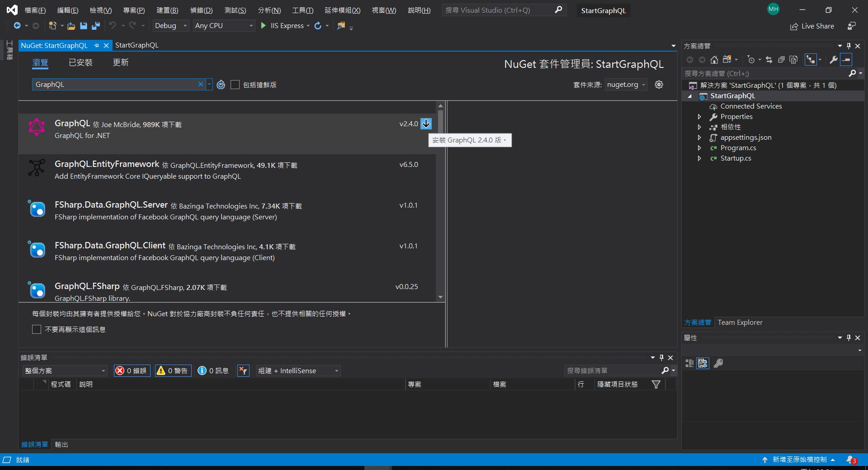The width and height of the screenshot is (868, 470).
Task: Click the Save All toolbar icon
Action: tap(96, 26)
